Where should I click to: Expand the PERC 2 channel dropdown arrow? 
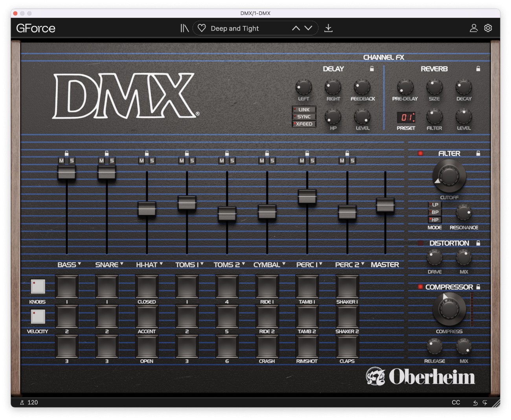coord(363,264)
